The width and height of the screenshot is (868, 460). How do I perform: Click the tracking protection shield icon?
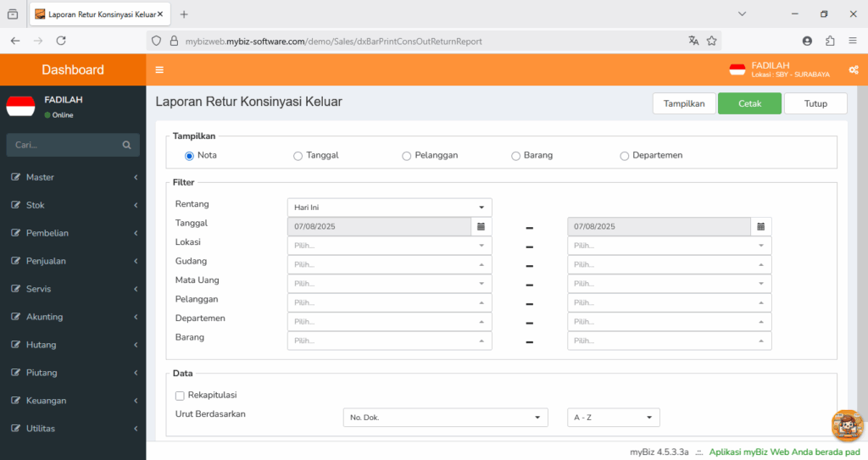click(x=157, y=41)
